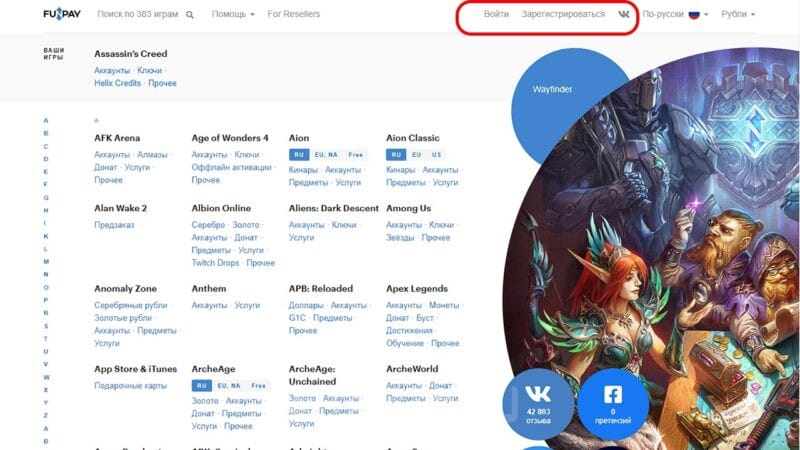Select EU, NA server for Aion

click(326, 155)
